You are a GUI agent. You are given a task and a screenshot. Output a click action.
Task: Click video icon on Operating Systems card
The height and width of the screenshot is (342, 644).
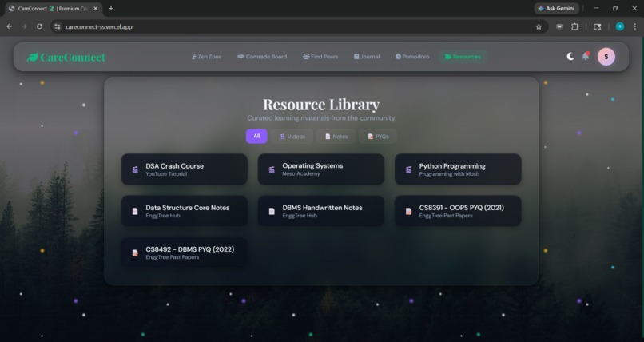272,169
